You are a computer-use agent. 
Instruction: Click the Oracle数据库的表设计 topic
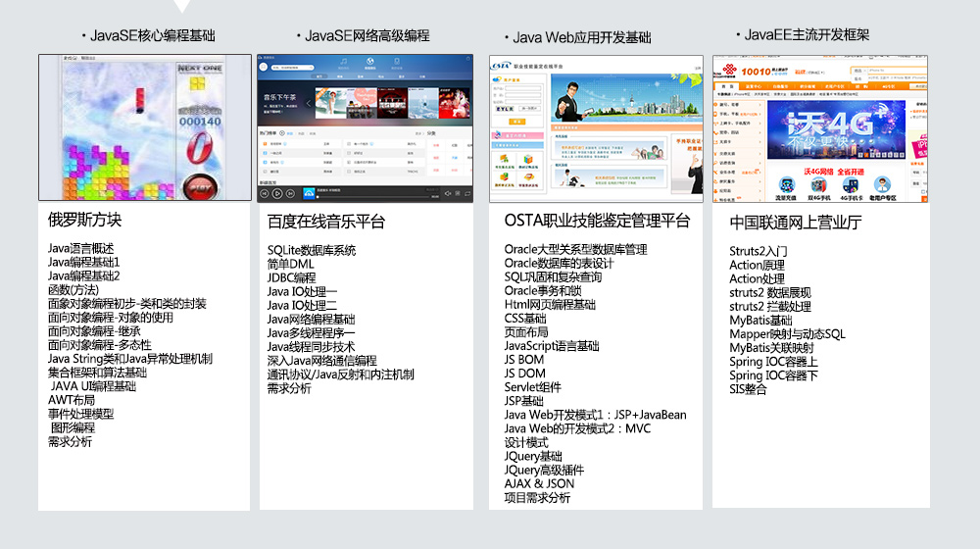click(560, 263)
